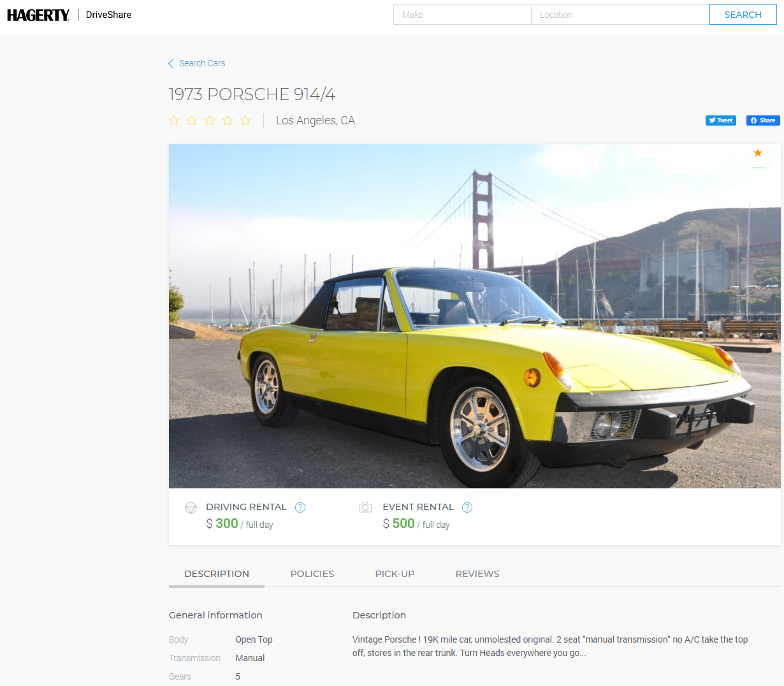Open the yellow Porsche 914 photo
This screenshot has height=686, width=784.
[474, 316]
